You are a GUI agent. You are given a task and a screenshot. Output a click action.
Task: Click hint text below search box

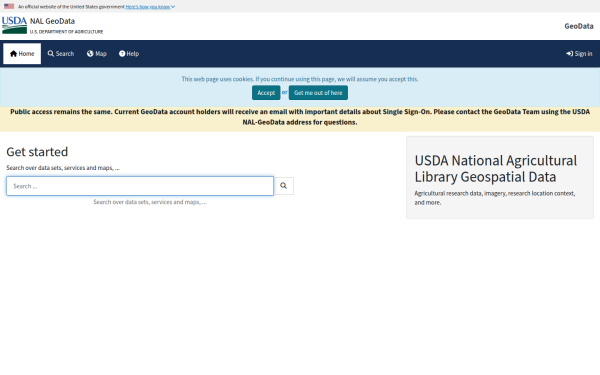[x=150, y=202]
